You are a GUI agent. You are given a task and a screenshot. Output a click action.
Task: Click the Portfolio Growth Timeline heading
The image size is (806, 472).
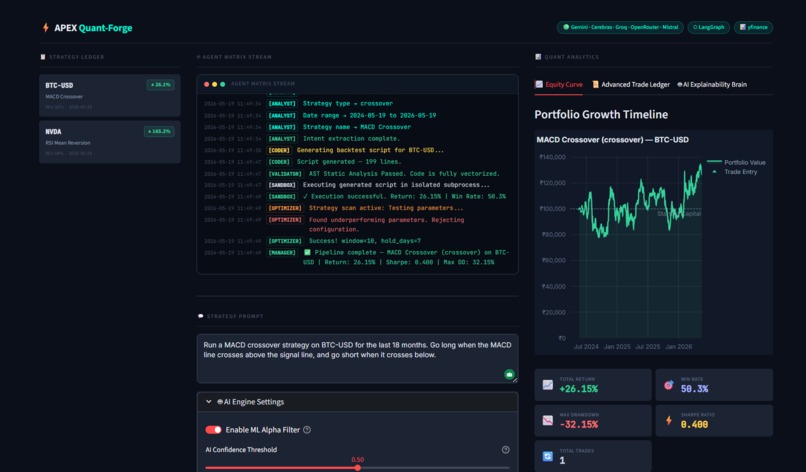601,115
